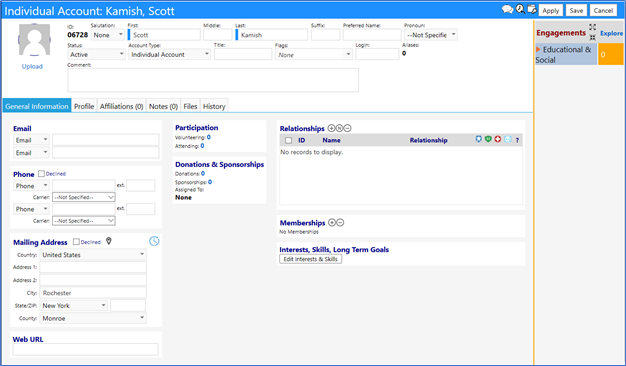626x366 pixels.
Task: Switch to the Profile tab
Action: [84, 107]
